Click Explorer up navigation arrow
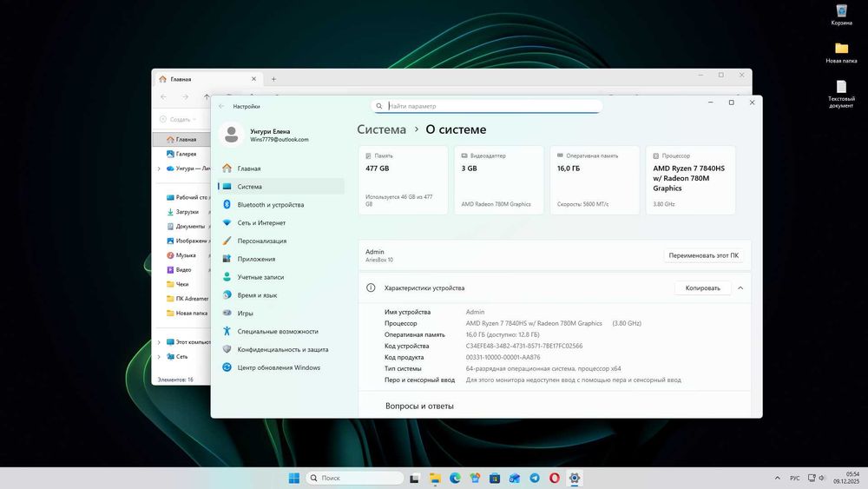This screenshot has height=489, width=868. click(x=207, y=97)
